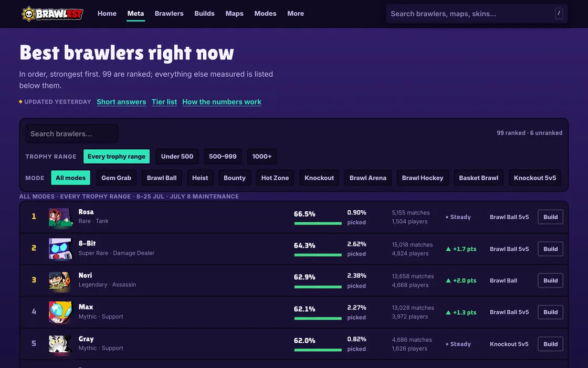Click Nori's 62.9% win rate bar
Viewport: 588px width, 368px height.
point(318,287)
